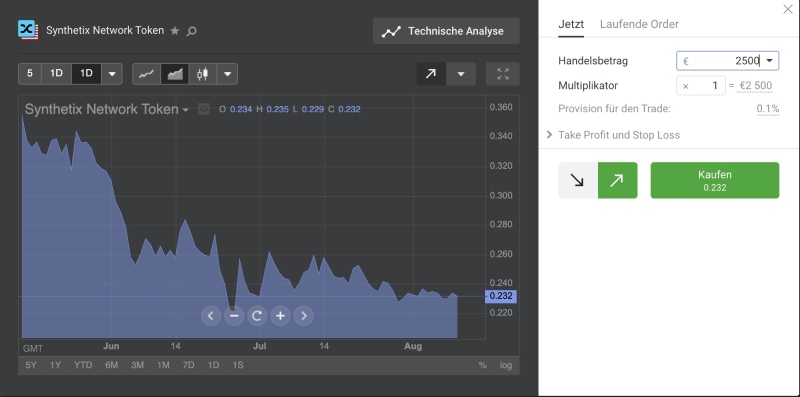Viewport: 800px width, 397px height.
Task: Click the Kaufen 0.232 button
Action: [715, 180]
